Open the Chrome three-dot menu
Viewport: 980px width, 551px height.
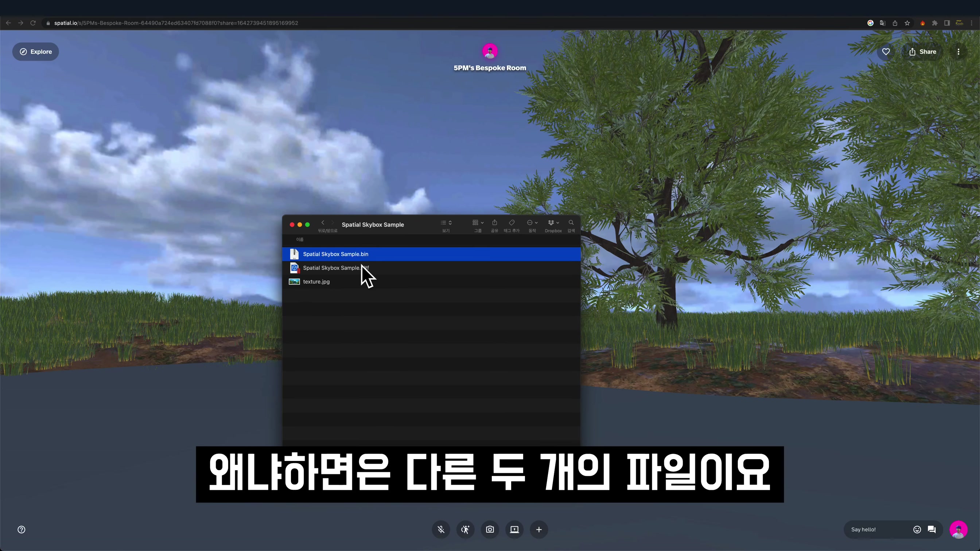point(971,23)
